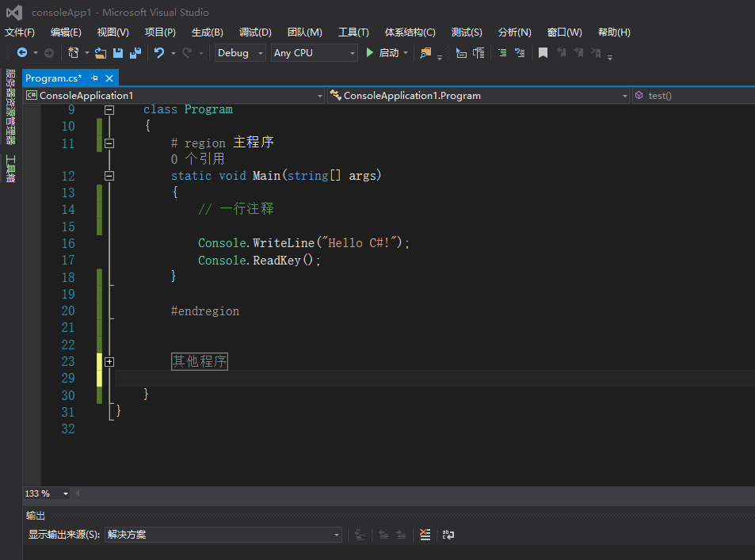Save the current file with disk icon
755x560 pixels.
[x=118, y=52]
